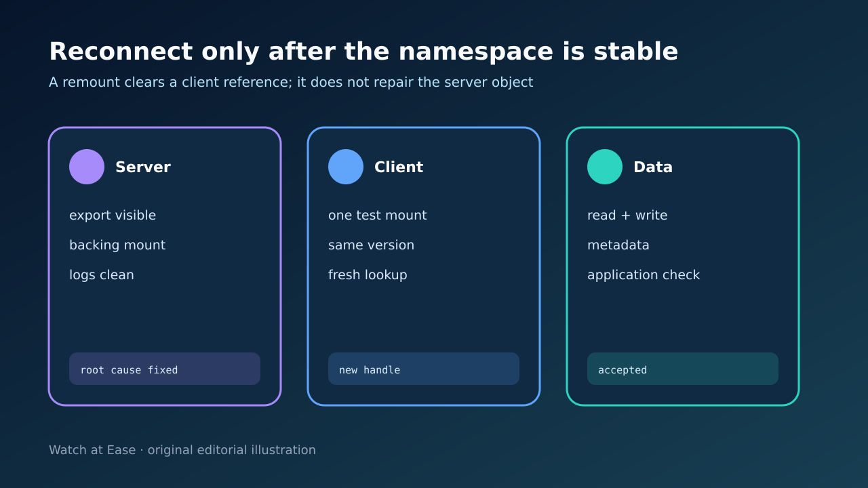This screenshot has width=868, height=488.
Task: Click the 'Reconnect only after the namespace' title
Action: (363, 52)
